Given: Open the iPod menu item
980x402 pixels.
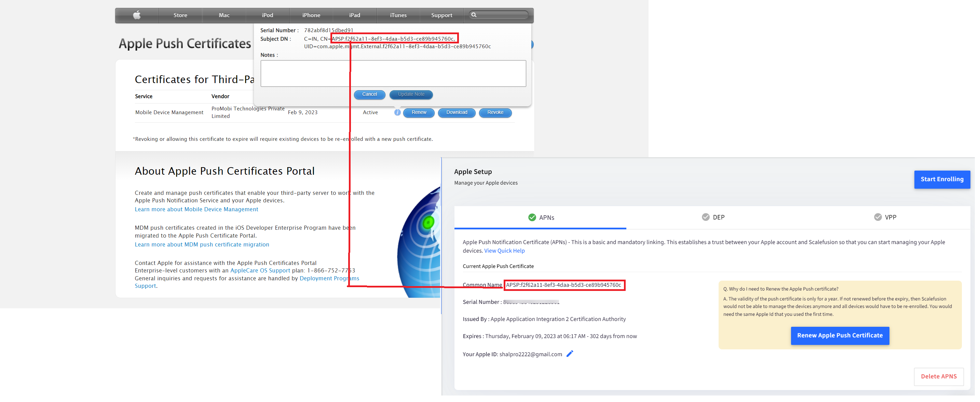Looking at the screenshot, I should point(268,15).
